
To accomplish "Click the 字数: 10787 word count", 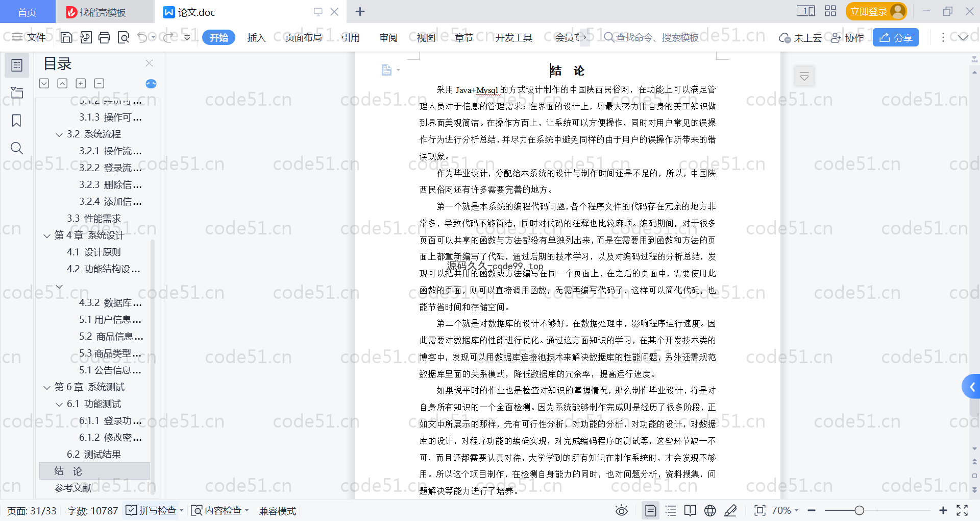I will pos(93,511).
